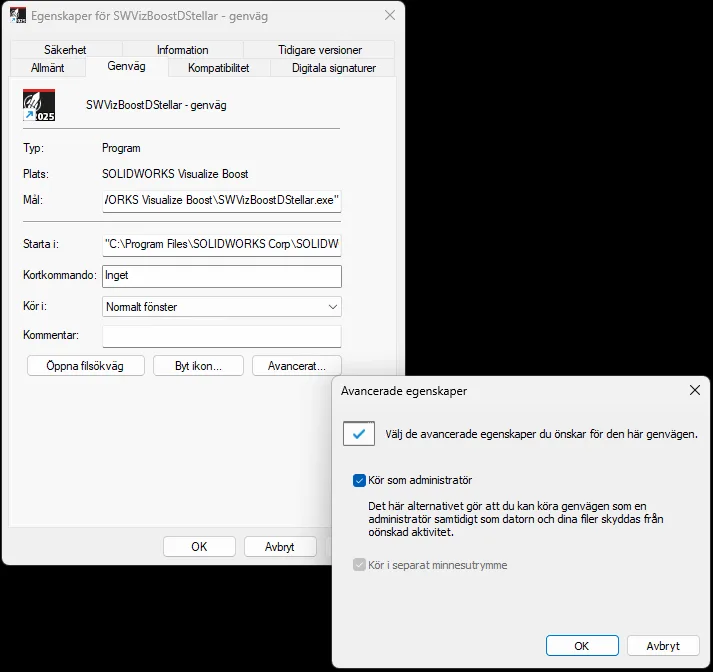This screenshot has width=713, height=672.
Task: Switch to the Kompatibilitet tab
Action: (219, 68)
